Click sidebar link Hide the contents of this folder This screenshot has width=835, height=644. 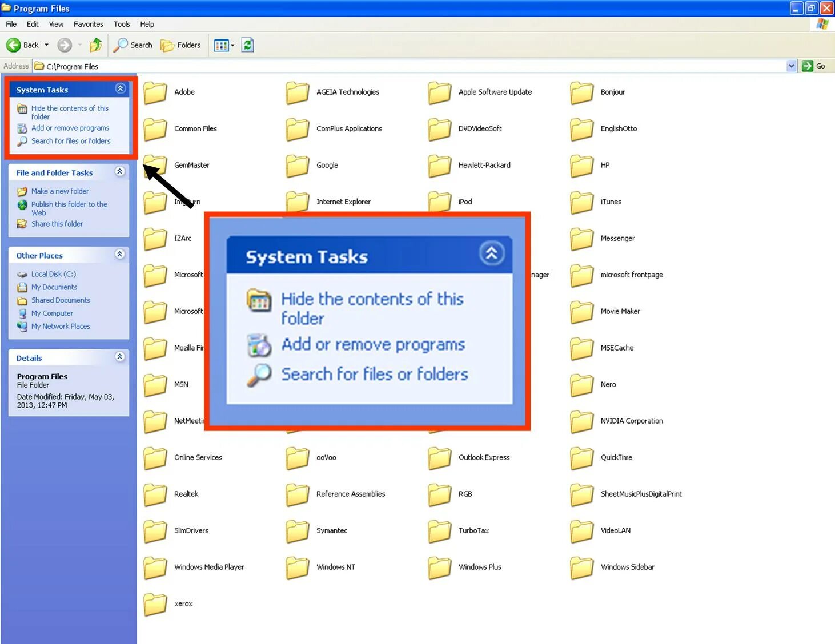tap(70, 112)
